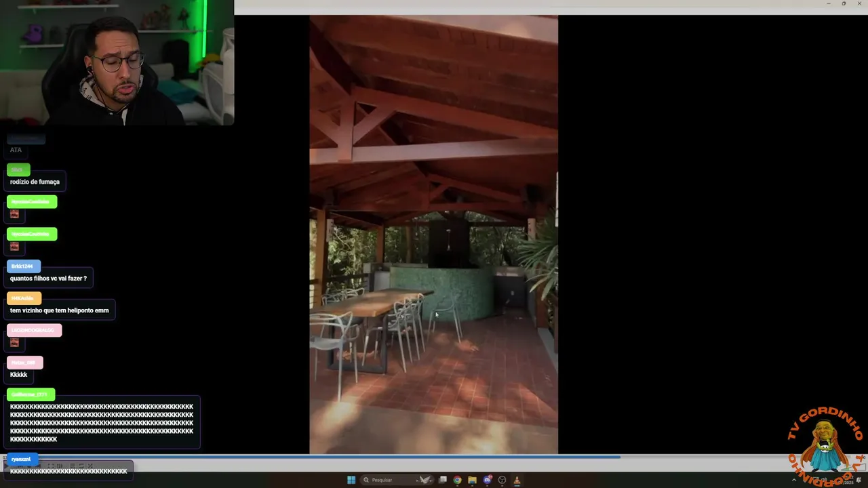Toggle loop mode in player controls
868x488 pixels.
pyautogui.click(x=81, y=466)
